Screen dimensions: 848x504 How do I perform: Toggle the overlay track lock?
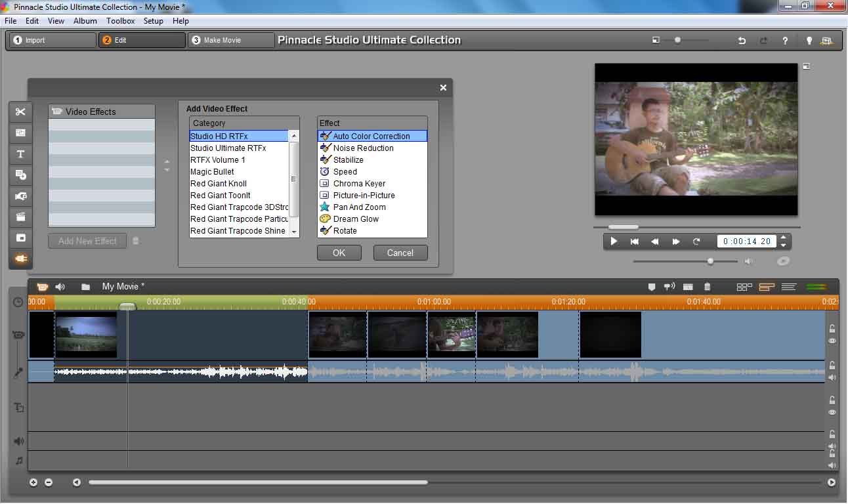pyautogui.click(x=832, y=400)
